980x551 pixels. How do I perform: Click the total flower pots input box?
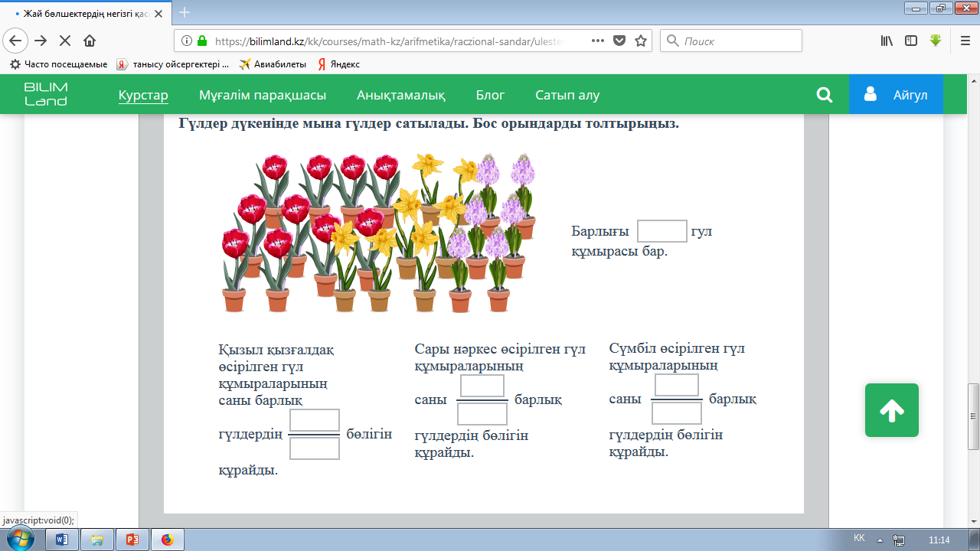[x=662, y=230]
